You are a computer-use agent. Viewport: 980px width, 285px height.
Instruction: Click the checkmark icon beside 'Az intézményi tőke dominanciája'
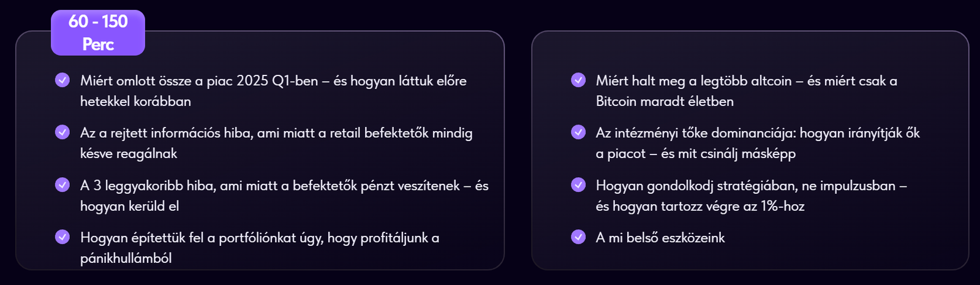[578, 132]
